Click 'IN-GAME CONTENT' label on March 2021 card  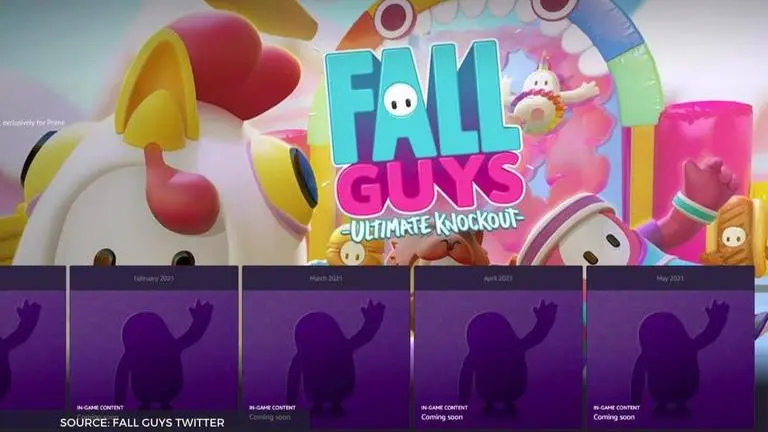(272, 408)
